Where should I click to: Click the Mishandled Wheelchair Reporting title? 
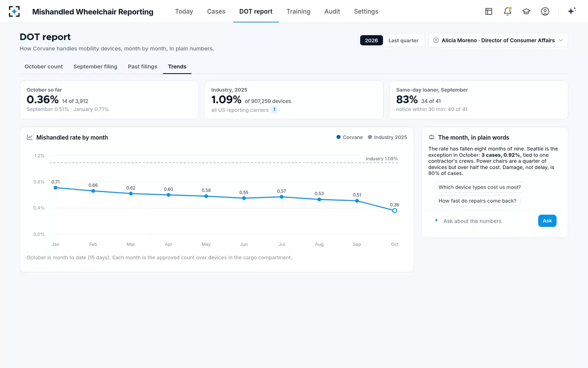(x=93, y=12)
